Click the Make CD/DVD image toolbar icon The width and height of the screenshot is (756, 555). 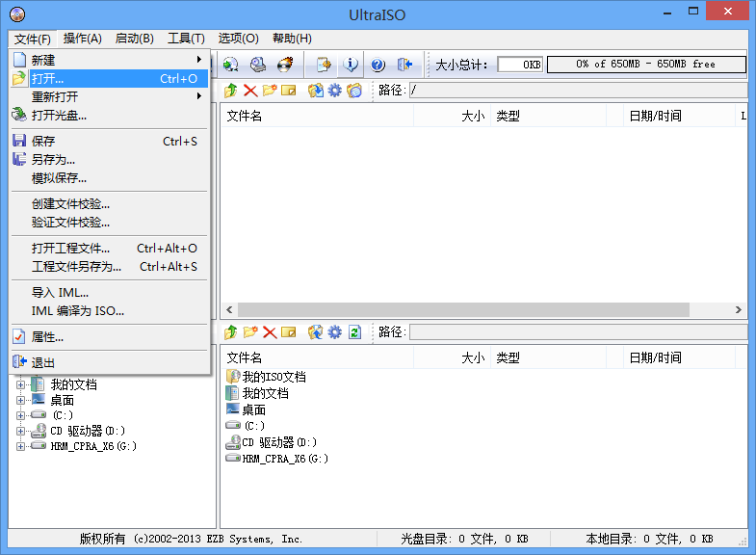(x=230, y=65)
